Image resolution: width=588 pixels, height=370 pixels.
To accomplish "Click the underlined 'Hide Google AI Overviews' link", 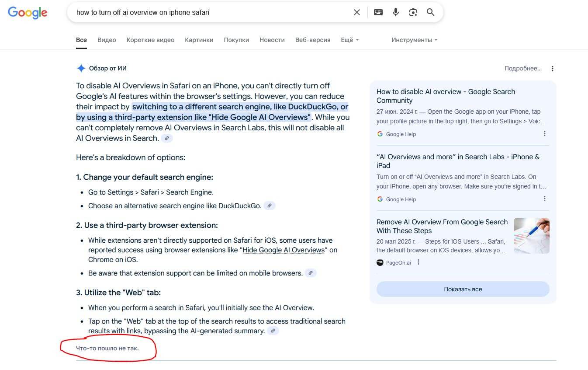I will 284,250.
